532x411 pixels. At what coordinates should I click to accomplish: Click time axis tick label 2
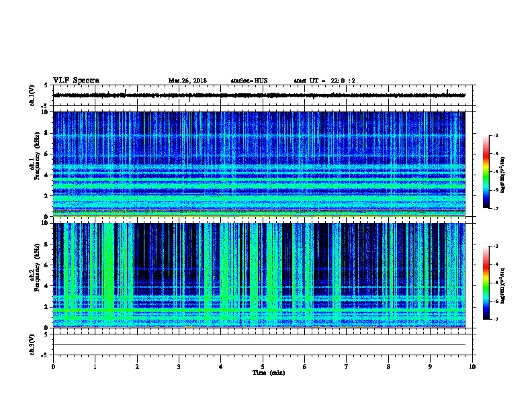(x=137, y=367)
